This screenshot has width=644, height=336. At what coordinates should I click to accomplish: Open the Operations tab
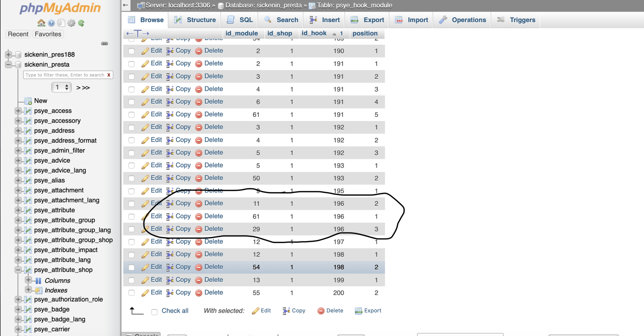click(462, 20)
